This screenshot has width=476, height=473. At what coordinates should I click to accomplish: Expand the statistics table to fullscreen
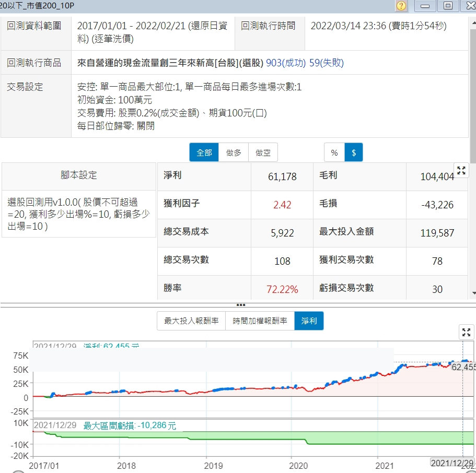pos(461,170)
